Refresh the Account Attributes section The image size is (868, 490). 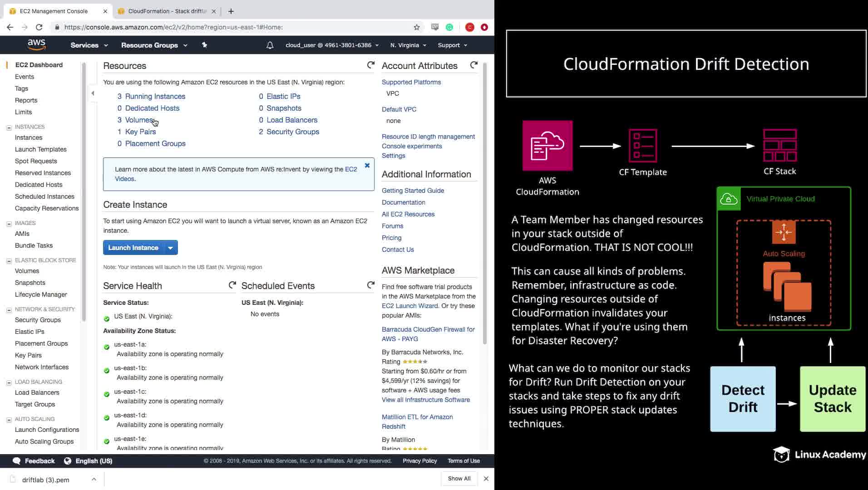click(473, 65)
